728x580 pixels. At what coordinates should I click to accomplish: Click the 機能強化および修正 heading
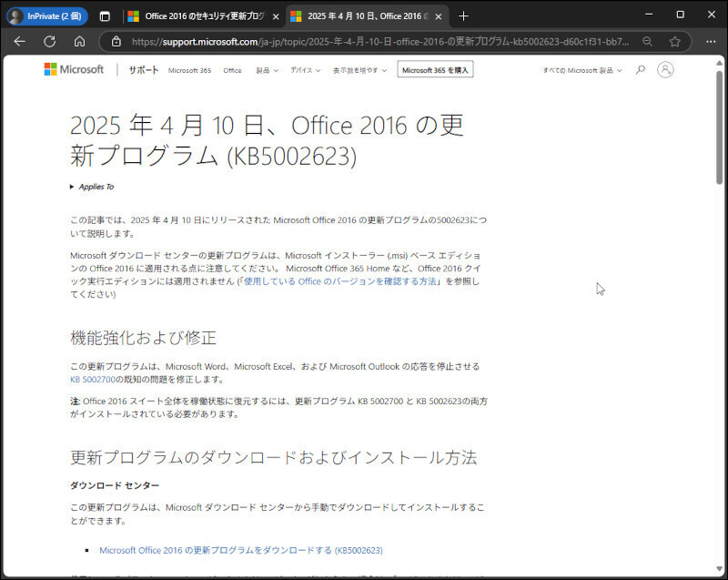click(x=143, y=338)
